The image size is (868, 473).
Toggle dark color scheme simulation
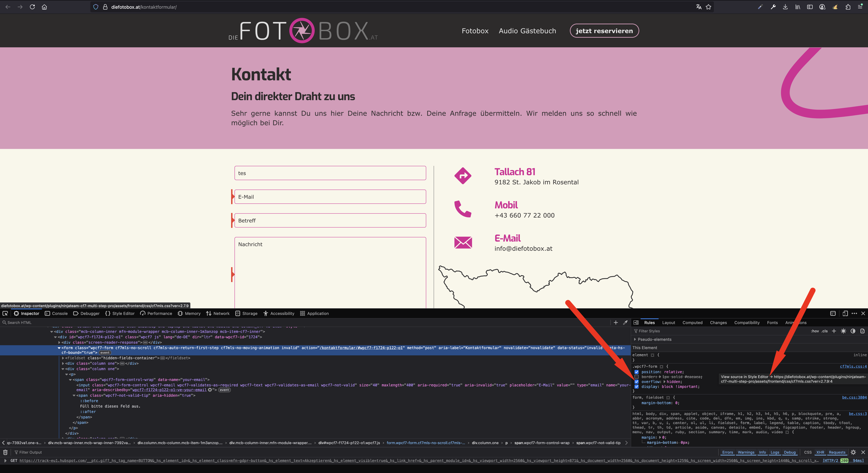[x=853, y=331]
